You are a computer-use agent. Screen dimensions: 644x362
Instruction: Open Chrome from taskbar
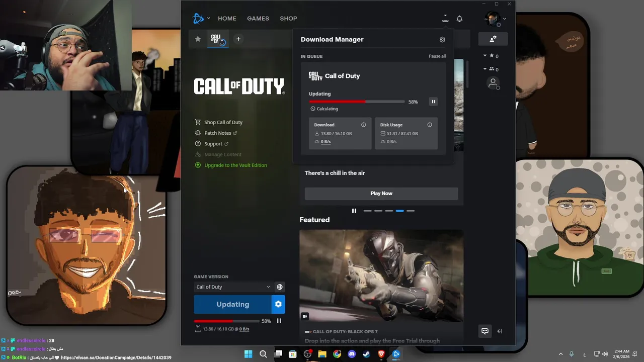[x=337, y=354]
